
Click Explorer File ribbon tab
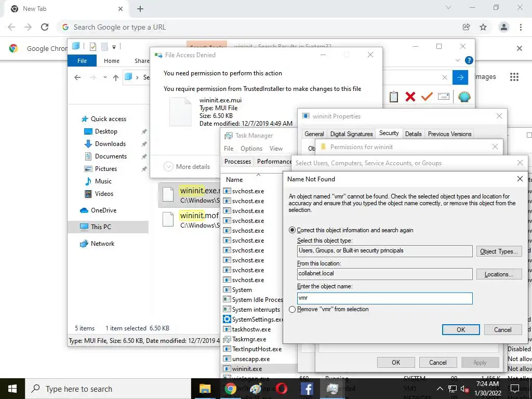click(x=82, y=61)
